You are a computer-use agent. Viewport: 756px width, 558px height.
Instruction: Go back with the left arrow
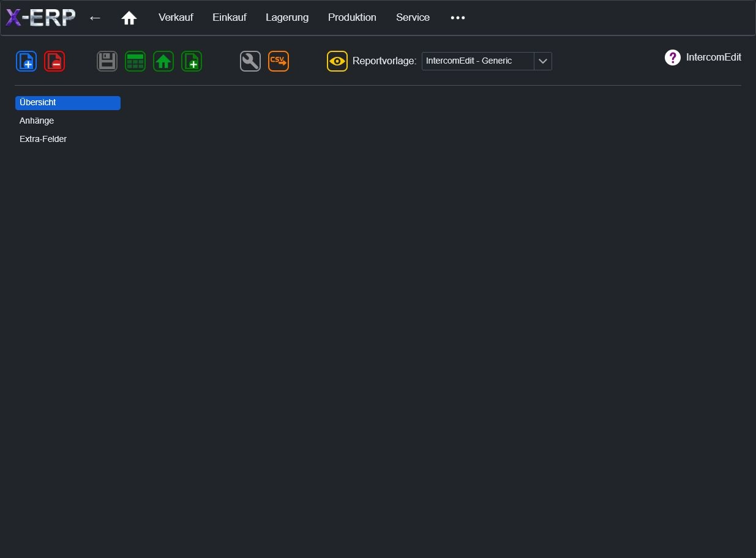[95, 18]
